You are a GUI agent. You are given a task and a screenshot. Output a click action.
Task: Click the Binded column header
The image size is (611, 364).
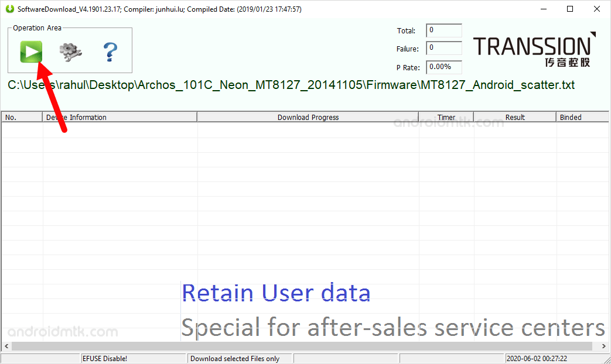pyautogui.click(x=570, y=116)
